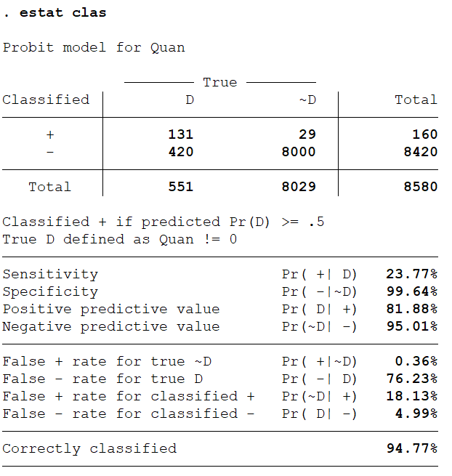Click the Classified column header

(46, 100)
